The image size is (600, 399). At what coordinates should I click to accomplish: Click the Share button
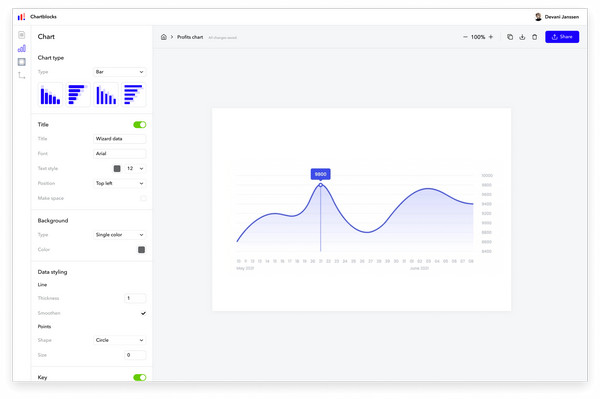(x=562, y=37)
